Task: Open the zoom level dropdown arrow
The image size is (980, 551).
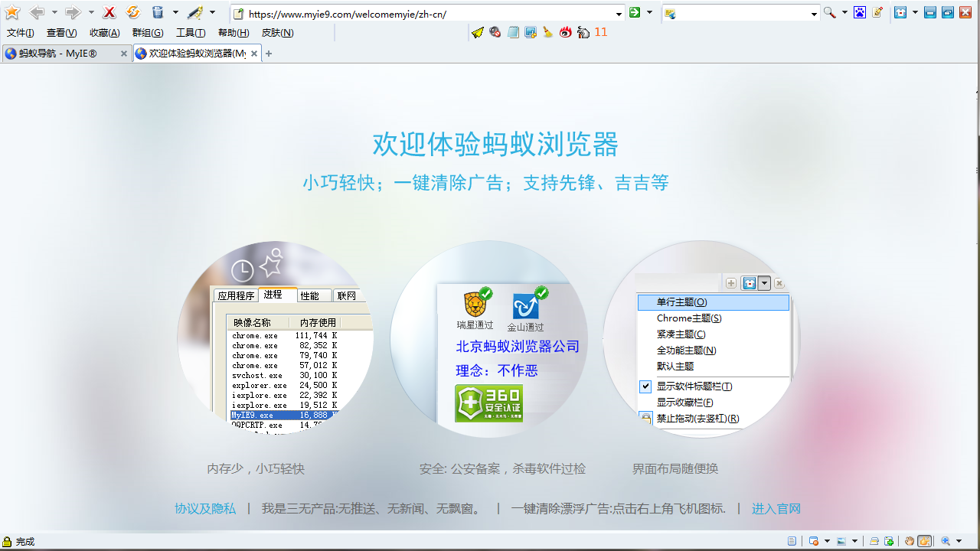Action: click(x=959, y=541)
